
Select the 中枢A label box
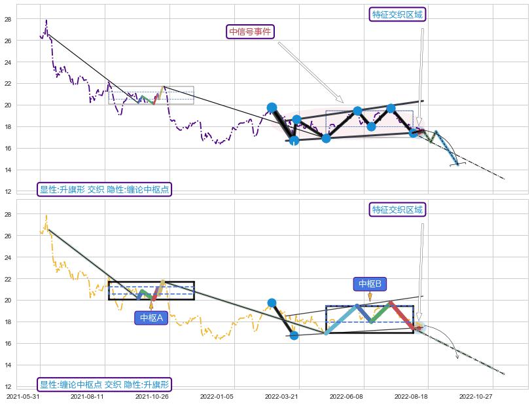click(x=151, y=318)
